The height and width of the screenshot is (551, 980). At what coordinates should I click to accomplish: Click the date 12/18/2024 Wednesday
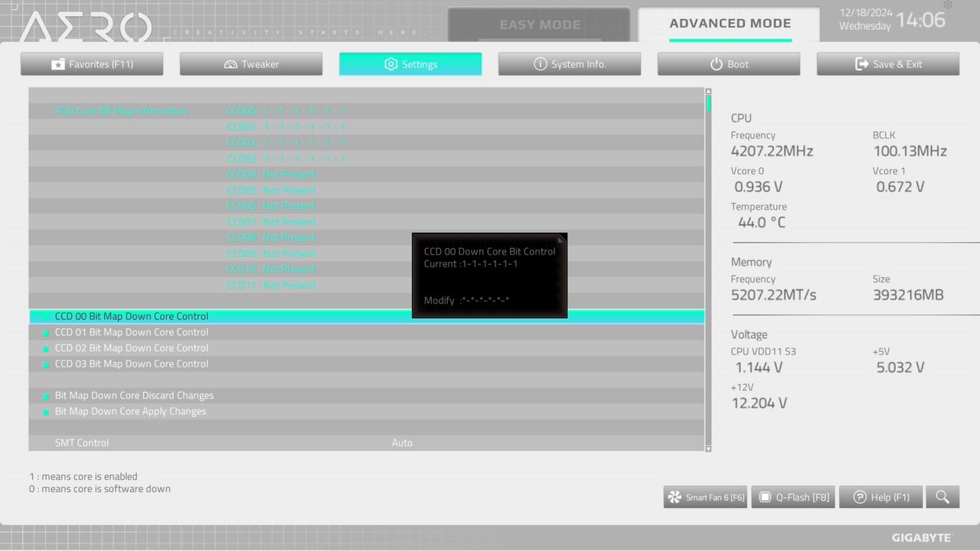click(x=865, y=19)
